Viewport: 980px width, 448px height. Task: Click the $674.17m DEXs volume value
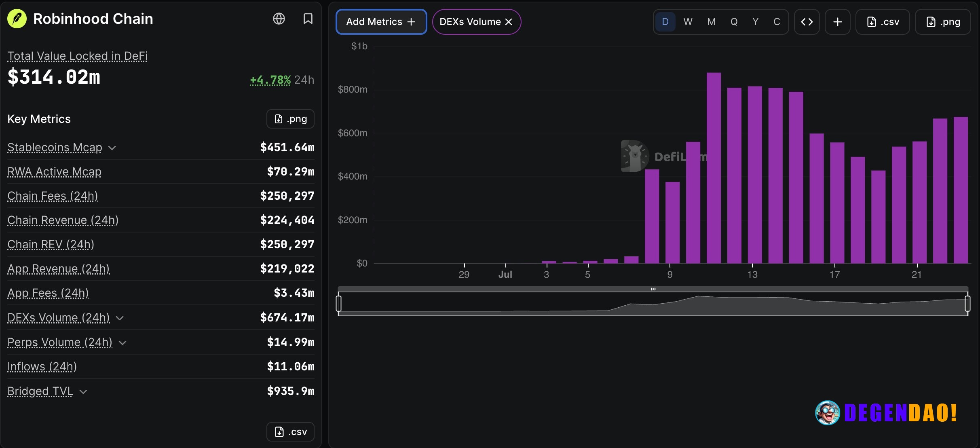[x=287, y=317]
